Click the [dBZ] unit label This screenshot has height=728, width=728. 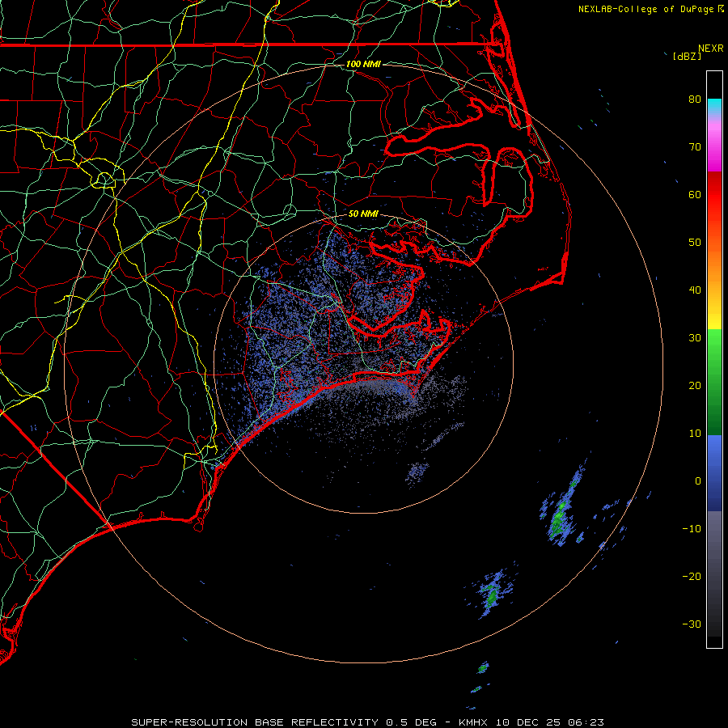(x=687, y=56)
